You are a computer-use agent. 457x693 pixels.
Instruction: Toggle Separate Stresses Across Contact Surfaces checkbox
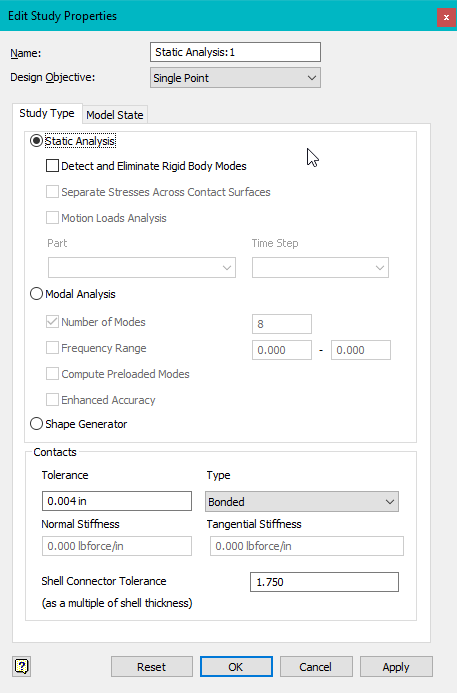[x=52, y=192]
